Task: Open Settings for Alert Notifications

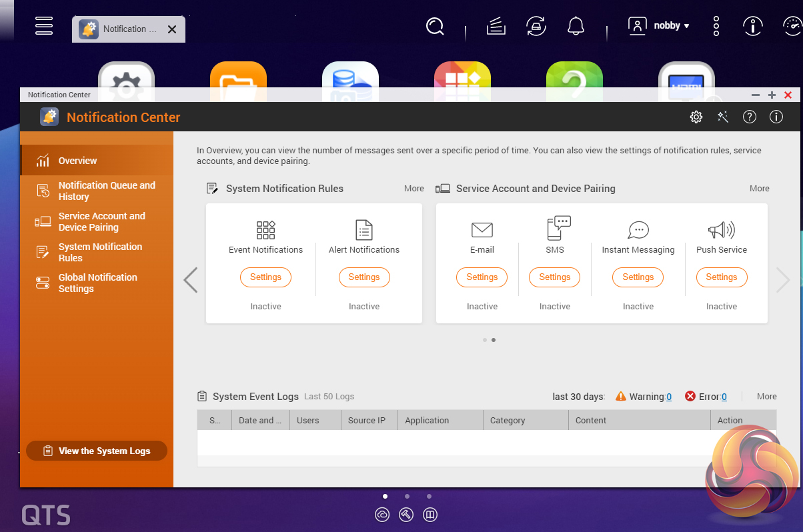Action: click(x=364, y=277)
